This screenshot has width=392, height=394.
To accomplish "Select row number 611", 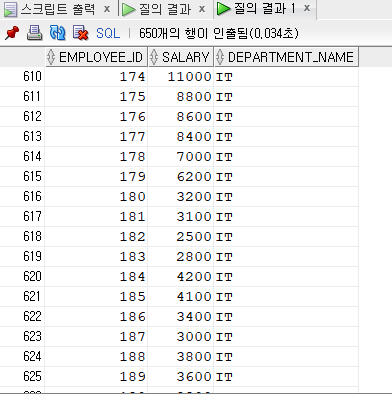I will point(22,97).
